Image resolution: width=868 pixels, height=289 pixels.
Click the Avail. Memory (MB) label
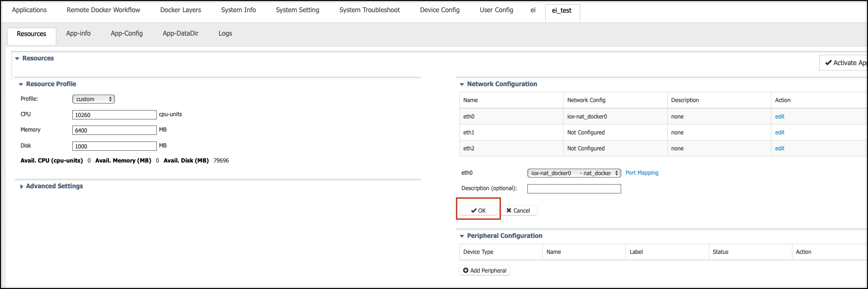[123, 161]
